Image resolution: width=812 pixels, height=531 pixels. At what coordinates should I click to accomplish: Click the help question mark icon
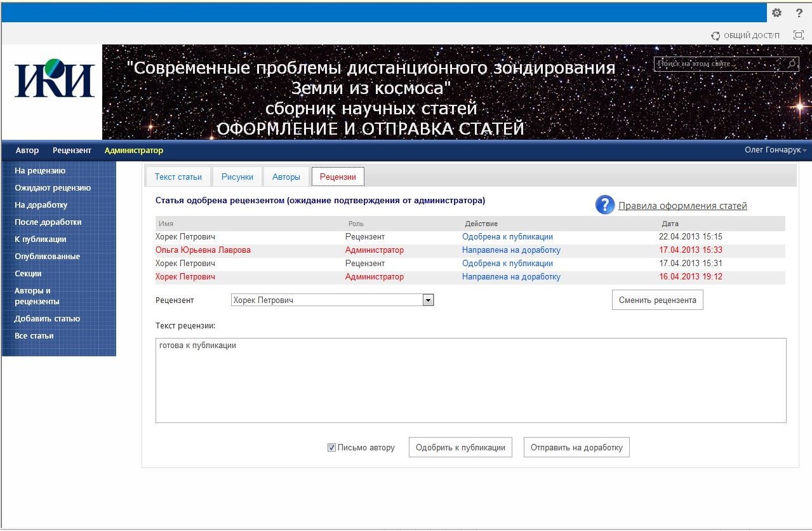799,13
